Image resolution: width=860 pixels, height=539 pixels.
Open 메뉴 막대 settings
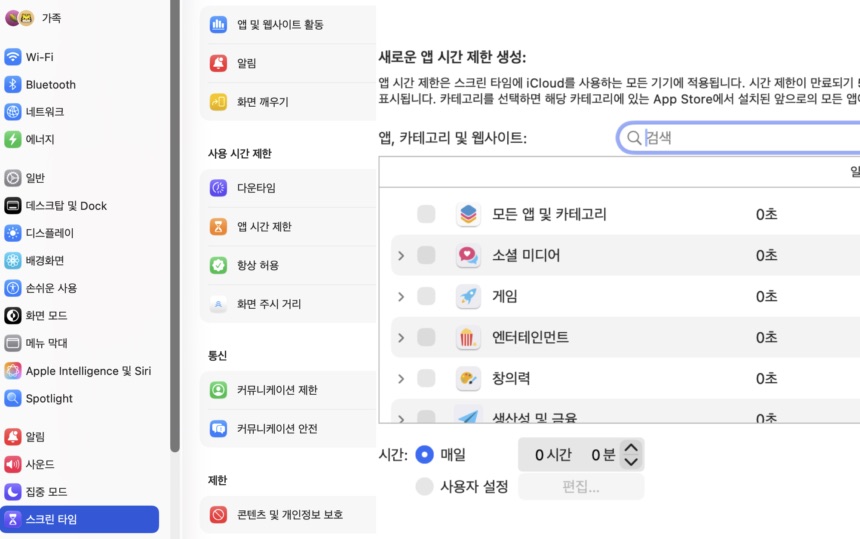[36, 343]
